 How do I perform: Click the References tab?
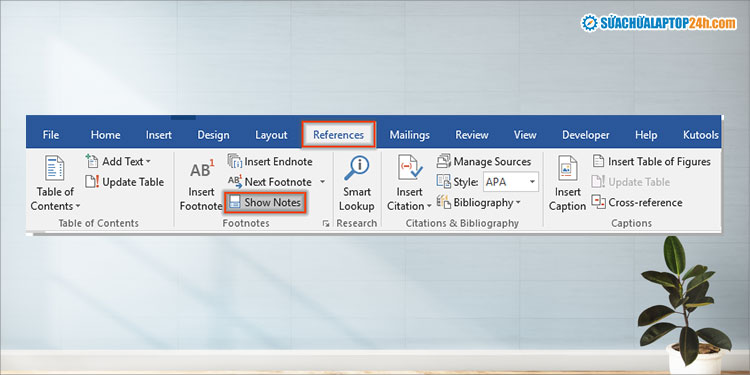[338, 135]
